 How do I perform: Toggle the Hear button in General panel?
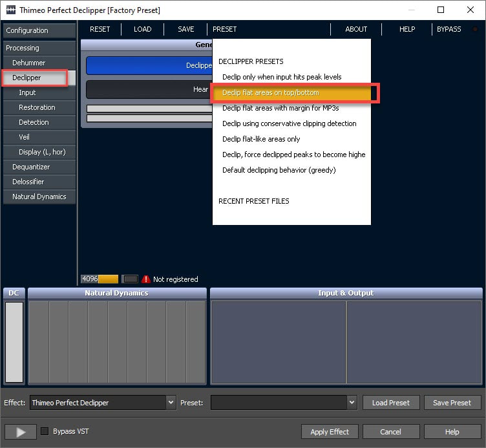(149, 89)
